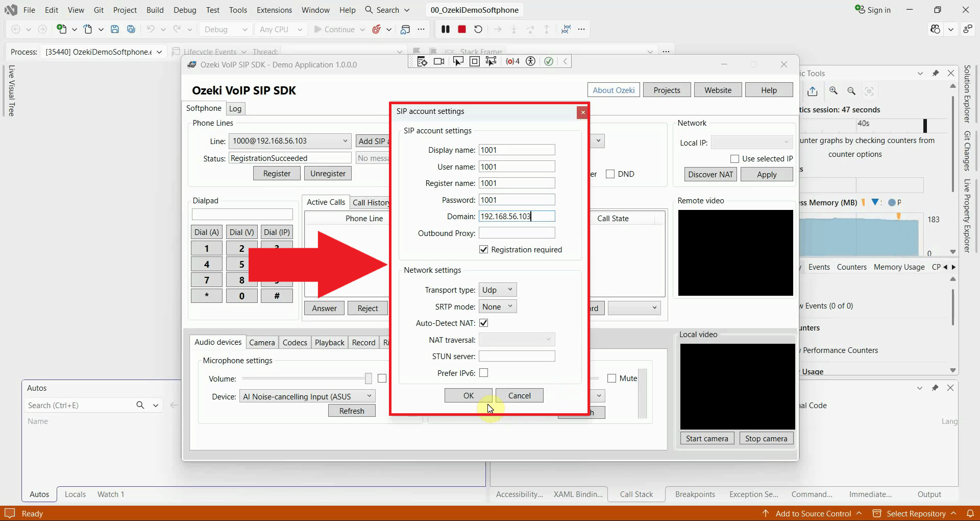Screen dimensions: 980x521
Task: Click the Go to Live Visual Tree icon
Action: (422, 61)
